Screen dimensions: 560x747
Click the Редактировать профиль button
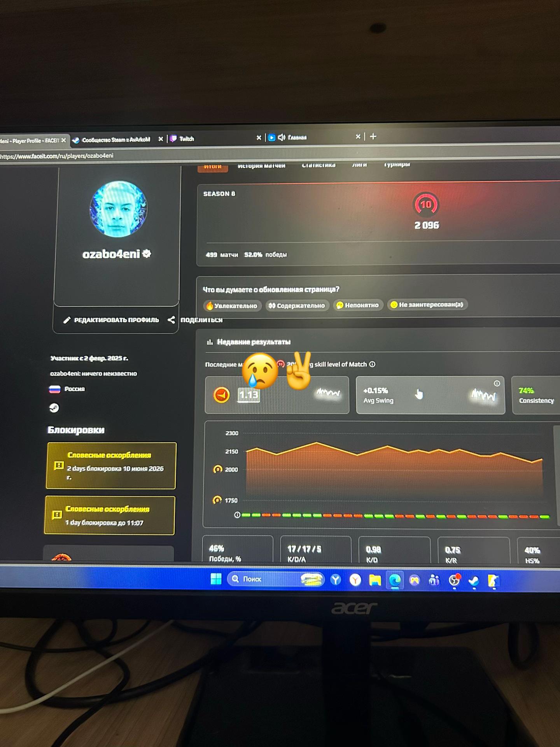click(111, 320)
